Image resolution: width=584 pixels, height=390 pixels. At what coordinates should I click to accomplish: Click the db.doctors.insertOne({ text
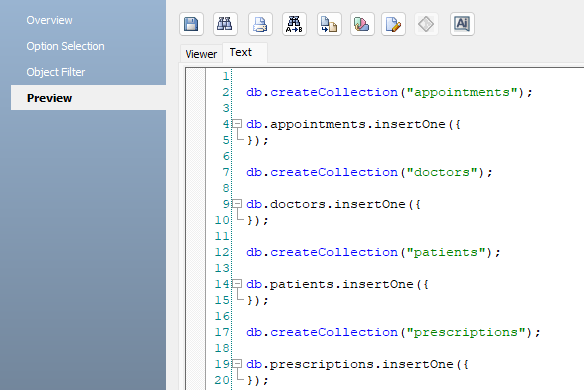pos(333,204)
